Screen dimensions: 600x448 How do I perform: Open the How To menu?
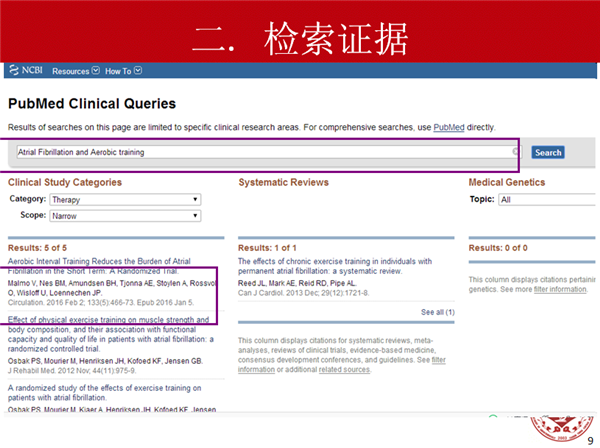tap(123, 71)
